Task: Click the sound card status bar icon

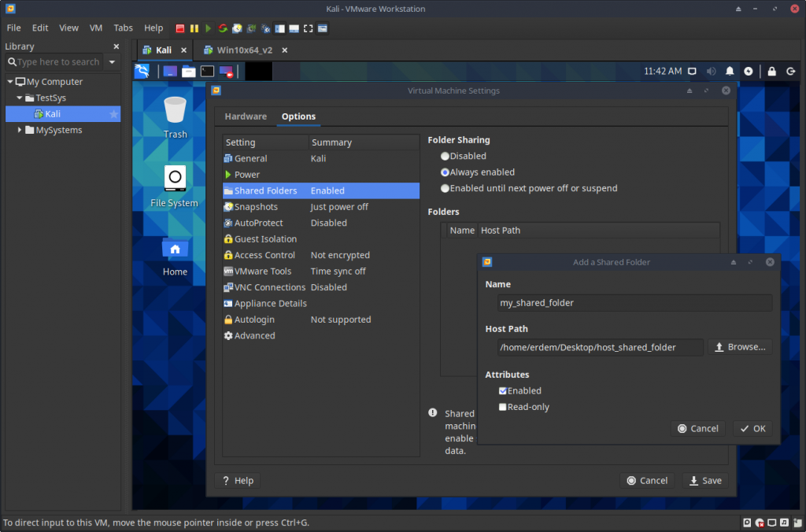Action: coord(784,523)
